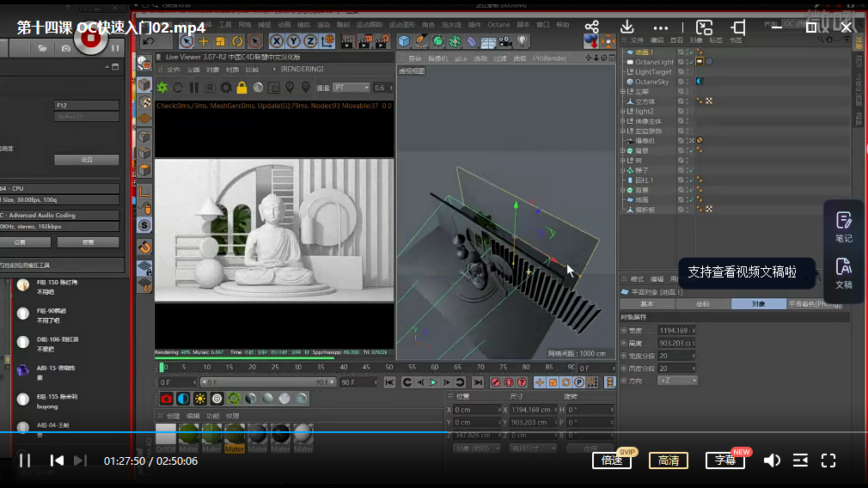Screen dimensions: 868x488
Task: Open Octane menu in menu bar
Action: (x=498, y=24)
